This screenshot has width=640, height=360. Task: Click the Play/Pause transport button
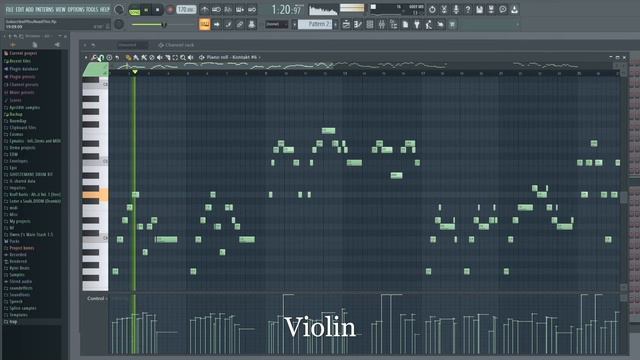coord(146,10)
